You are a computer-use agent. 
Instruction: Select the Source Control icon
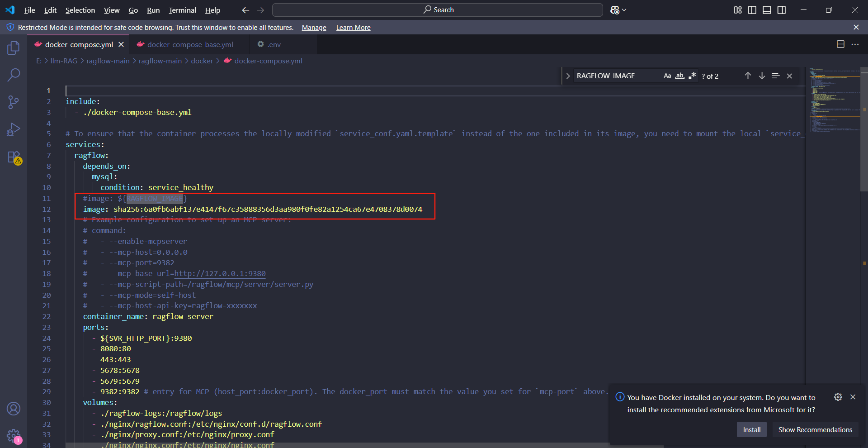pyautogui.click(x=14, y=102)
